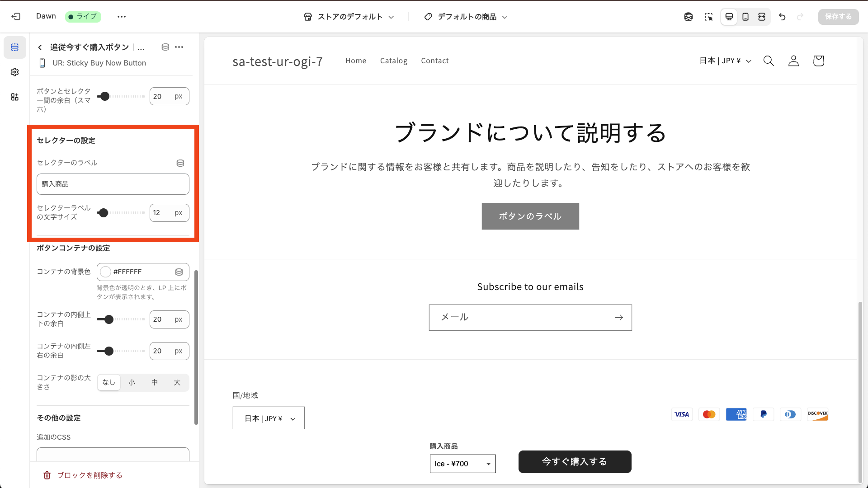Click the 今すぐ購入する button
This screenshot has height=488, width=868.
point(575,461)
